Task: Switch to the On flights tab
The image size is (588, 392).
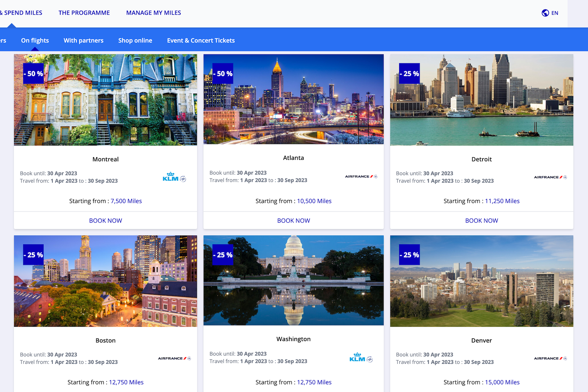Action: coord(35,40)
